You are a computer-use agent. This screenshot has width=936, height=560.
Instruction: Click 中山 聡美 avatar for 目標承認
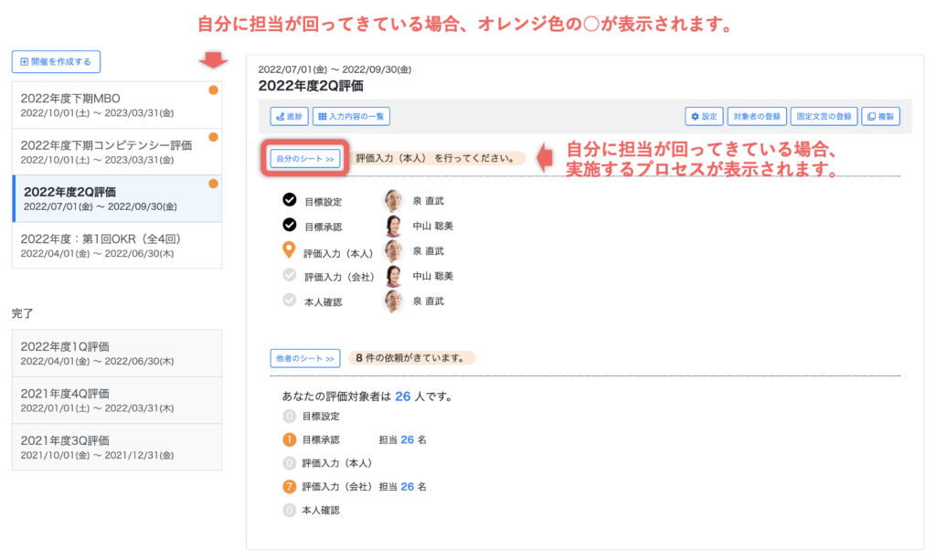393,226
